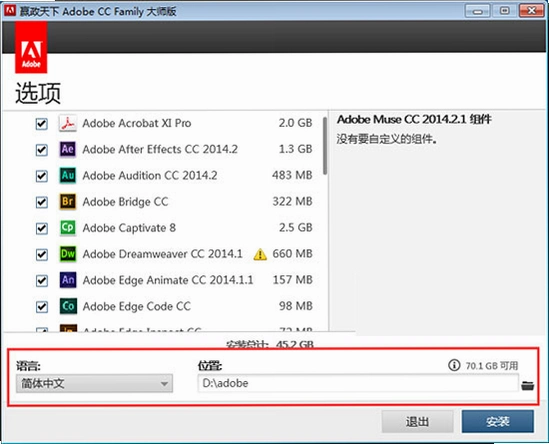Click the 安装 install button
This screenshot has height=444, width=549.
498,422
